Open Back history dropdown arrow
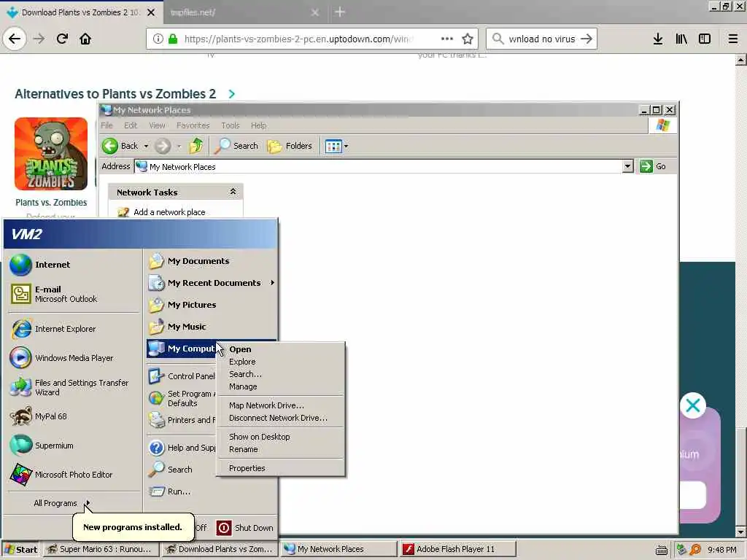 (146, 146)
